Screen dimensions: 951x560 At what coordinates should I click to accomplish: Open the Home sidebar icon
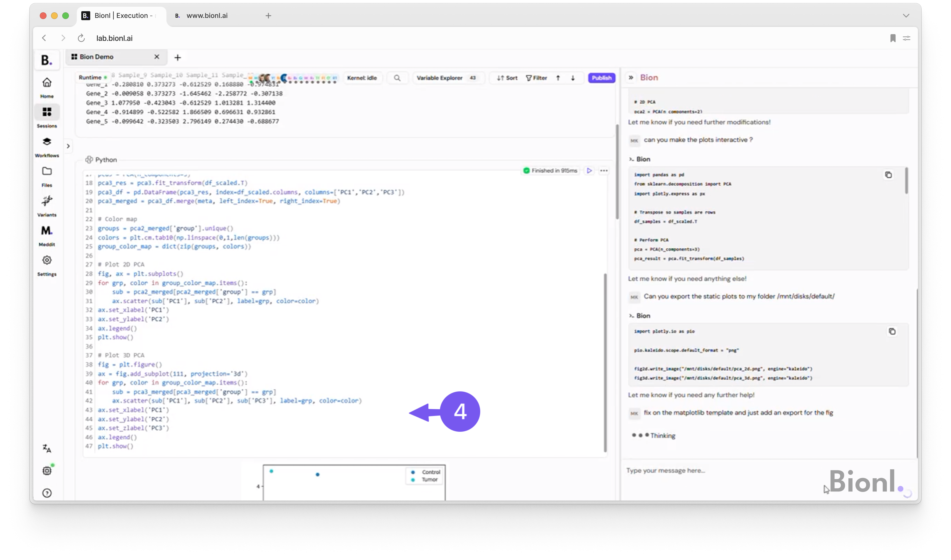(47, 83)
